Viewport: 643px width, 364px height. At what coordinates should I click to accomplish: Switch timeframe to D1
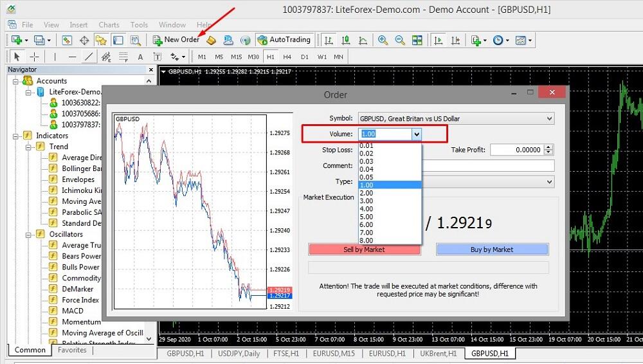pos(304,57)
